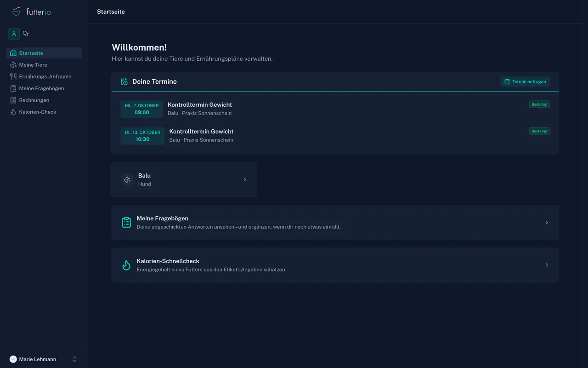Click the Kalorien-Schnellcheck card title

click(x=168, y=261)
